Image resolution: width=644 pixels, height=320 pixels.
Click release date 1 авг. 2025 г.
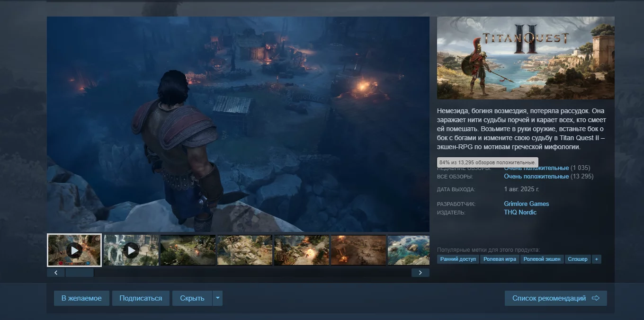pyautogui.click(x=522, y=189)
